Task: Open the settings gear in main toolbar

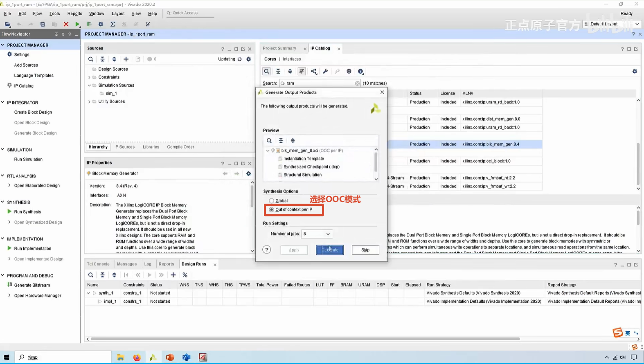Action: click(x=101, y=24)
